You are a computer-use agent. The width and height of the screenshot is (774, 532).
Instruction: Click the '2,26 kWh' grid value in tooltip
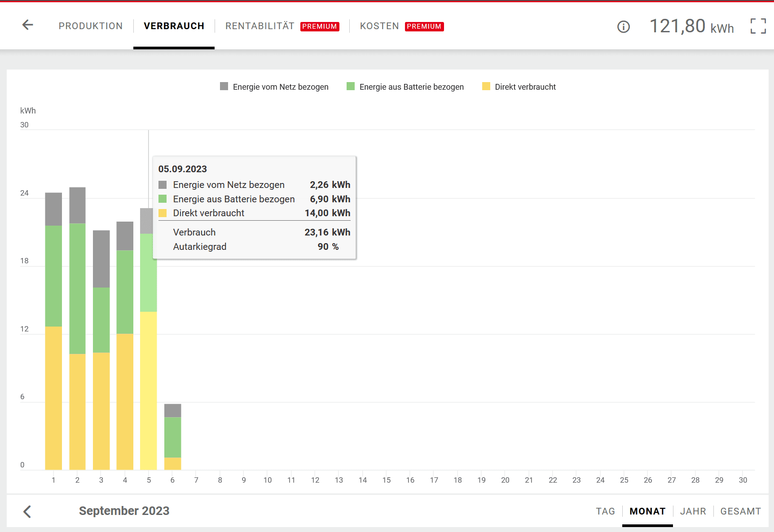[330, 185]
